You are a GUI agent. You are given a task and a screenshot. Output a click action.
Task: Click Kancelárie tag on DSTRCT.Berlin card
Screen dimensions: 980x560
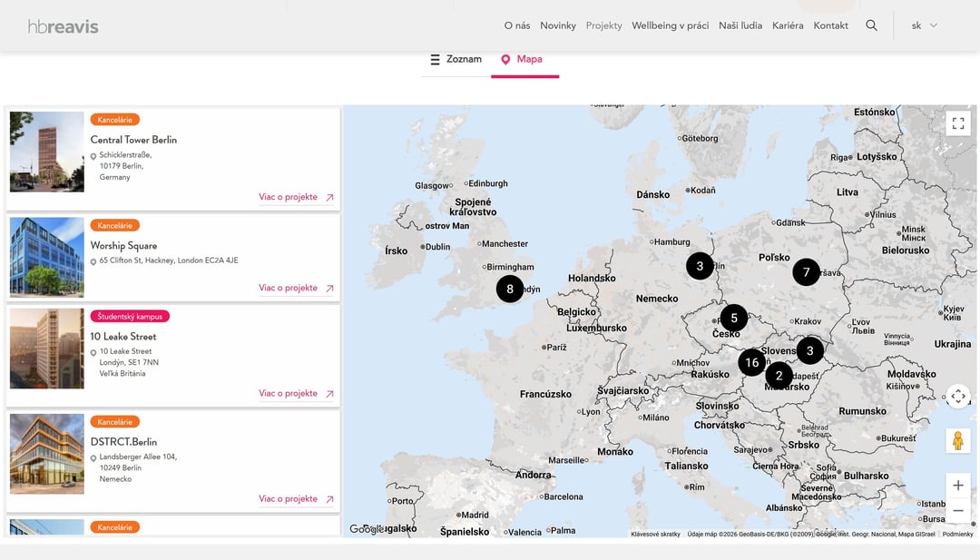point(115,422)
